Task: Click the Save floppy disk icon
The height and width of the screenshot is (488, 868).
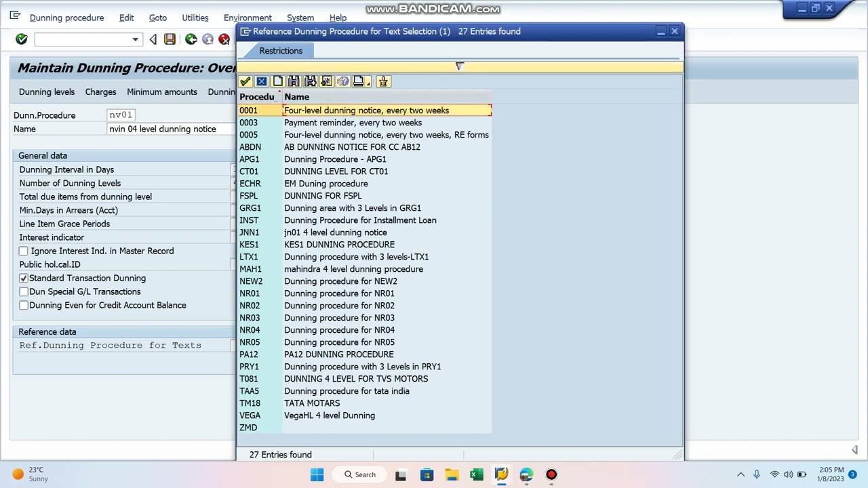Action: point(170,39)
